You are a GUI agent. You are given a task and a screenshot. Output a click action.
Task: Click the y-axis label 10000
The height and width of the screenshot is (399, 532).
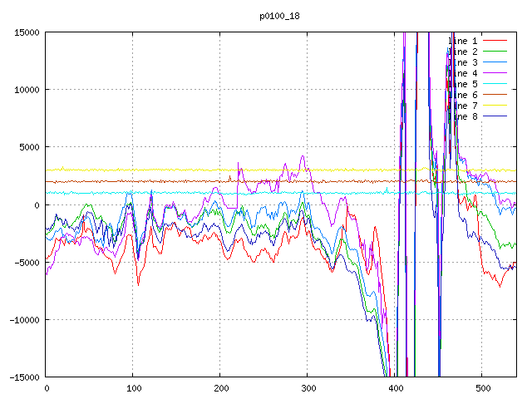tap(27, 90)
